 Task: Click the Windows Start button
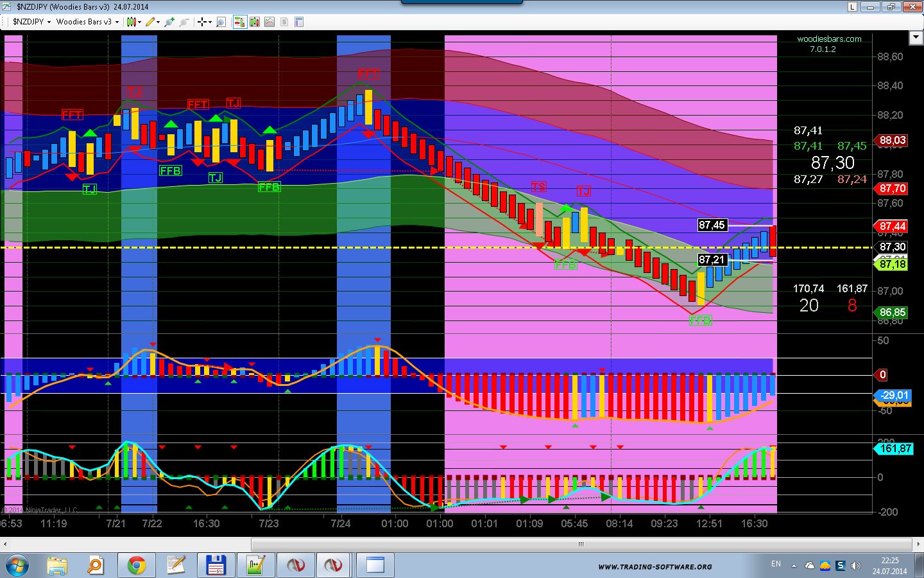coord(17,565)
